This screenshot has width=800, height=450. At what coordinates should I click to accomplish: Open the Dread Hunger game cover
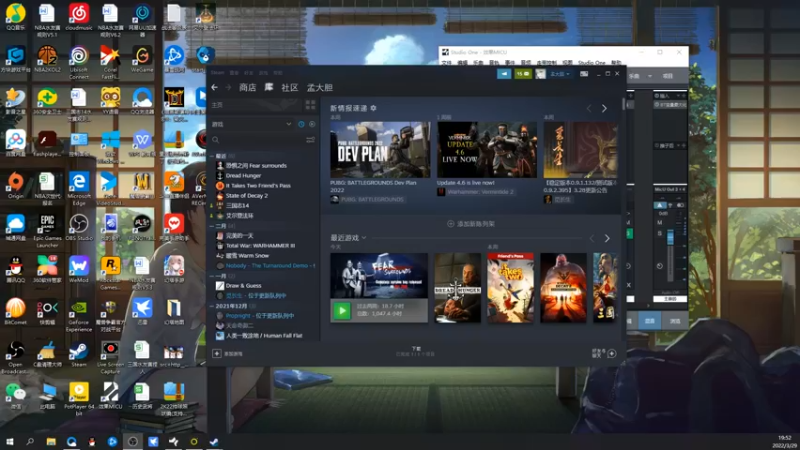click(x=458, y=288)
